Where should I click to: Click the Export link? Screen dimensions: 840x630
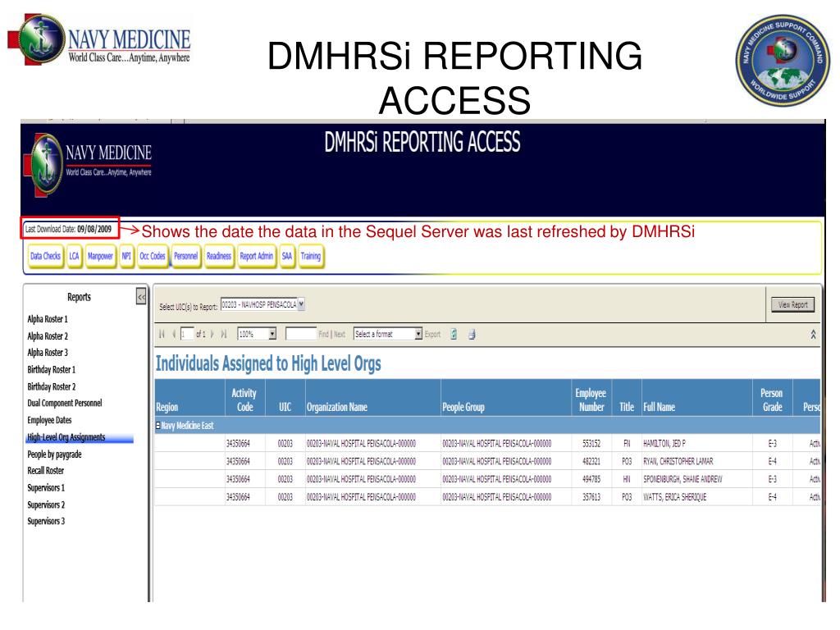point(432,335)
